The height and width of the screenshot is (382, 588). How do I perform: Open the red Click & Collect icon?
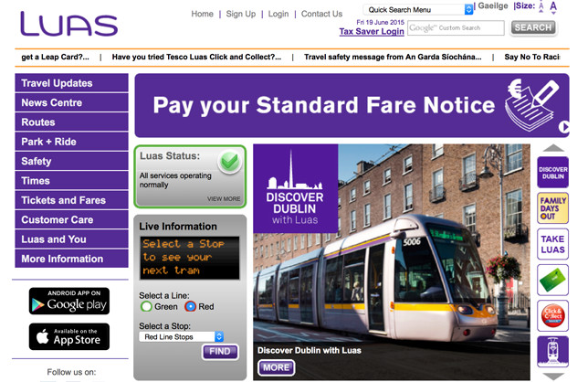tap(552, 315)
